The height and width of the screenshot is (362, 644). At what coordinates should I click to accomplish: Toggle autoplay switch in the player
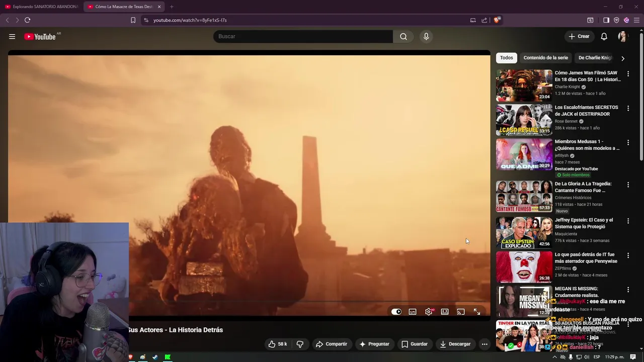pyautogui.click(x=396, y=312)
